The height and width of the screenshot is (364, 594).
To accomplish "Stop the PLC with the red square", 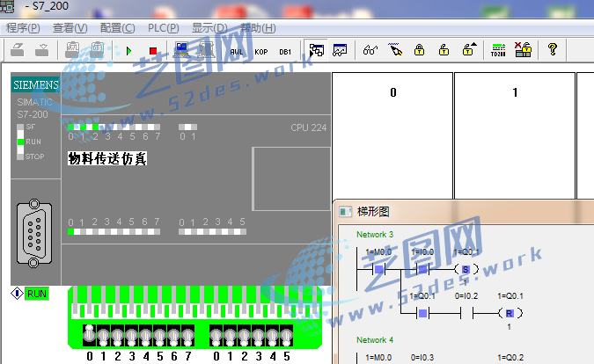I will (153, 51).
